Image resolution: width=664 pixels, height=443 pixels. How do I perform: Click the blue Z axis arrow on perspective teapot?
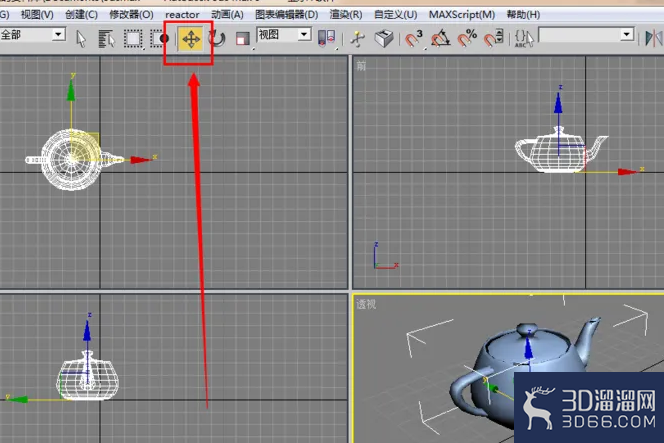click(528, 348)
